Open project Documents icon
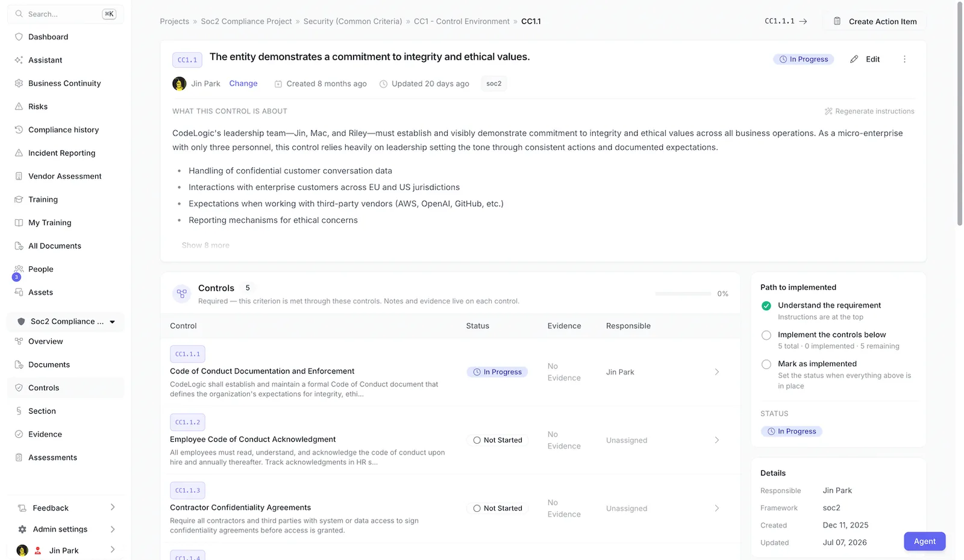Screen dimensions: 964x560 tap(19, 364)
